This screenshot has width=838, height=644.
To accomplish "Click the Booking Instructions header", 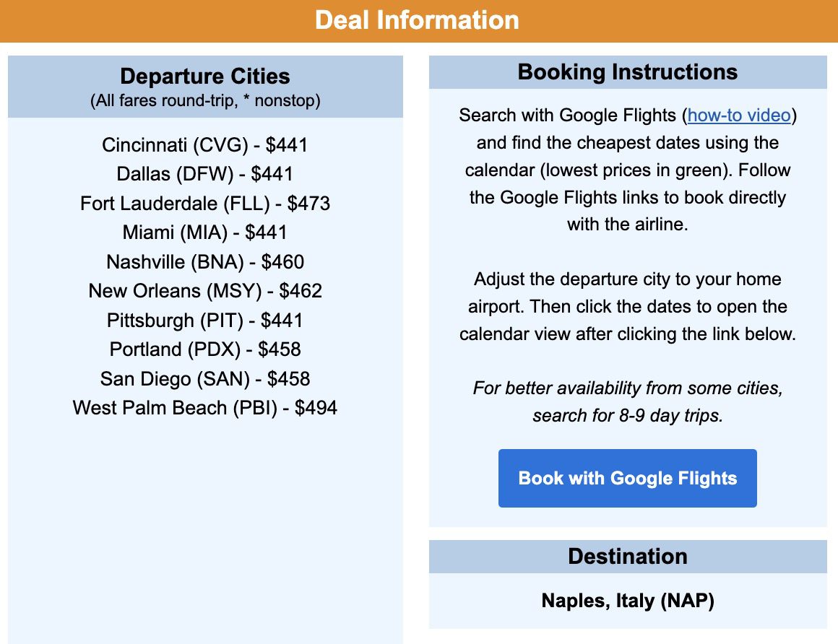I will tap(627, 71).
